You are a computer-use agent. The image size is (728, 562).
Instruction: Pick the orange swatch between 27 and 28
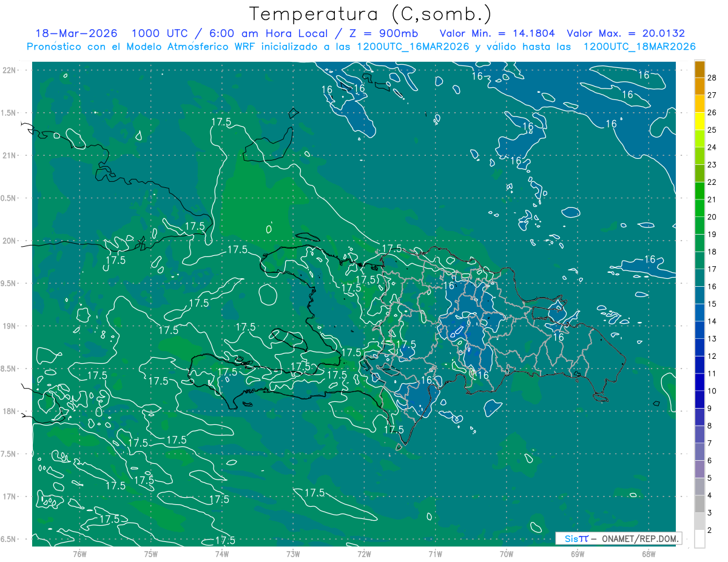click(x=699, y=86)
